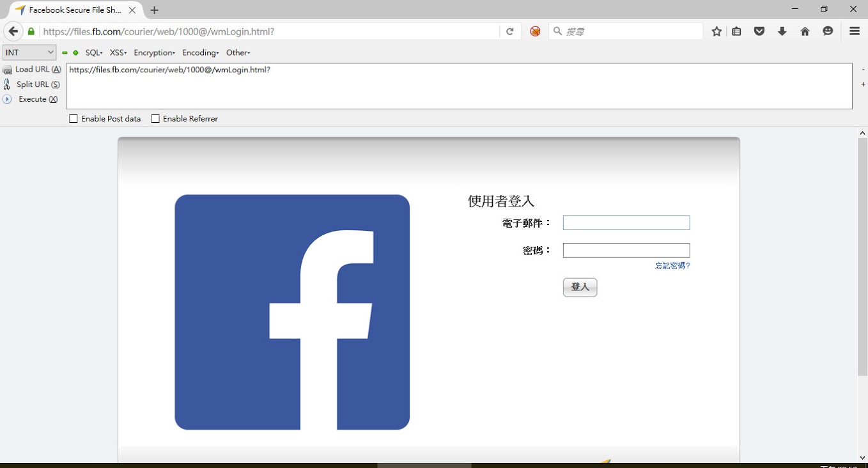Expand the XSS menu
This screenshot has width=868, height=468.
click(x=118, y=52)
